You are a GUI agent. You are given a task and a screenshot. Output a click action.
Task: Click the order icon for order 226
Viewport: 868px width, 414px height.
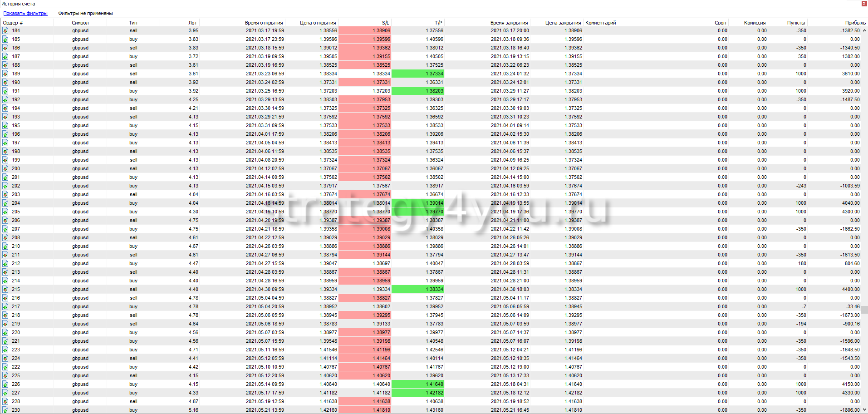point(5,384)
